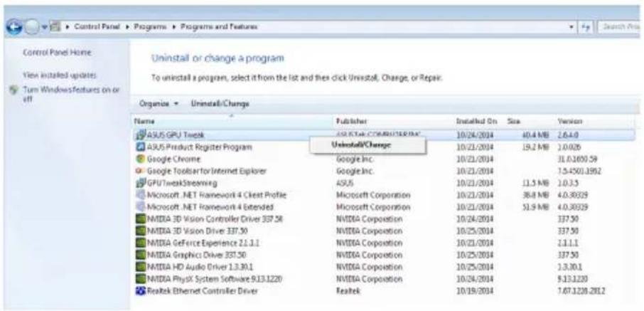This screenshot has height=311, width=644.
Task: Select NVIDIA HD Audio Driver name
Action: click(201, 267)
